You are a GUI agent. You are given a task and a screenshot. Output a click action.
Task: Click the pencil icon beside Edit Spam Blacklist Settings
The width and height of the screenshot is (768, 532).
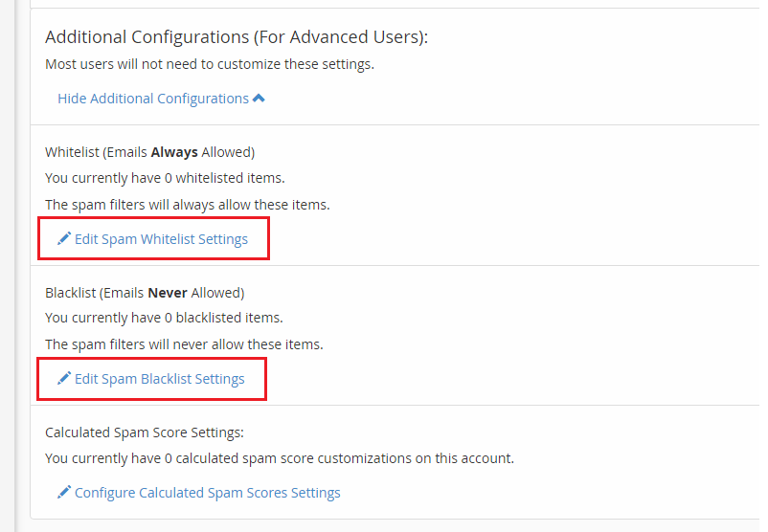tap(63, 378)
